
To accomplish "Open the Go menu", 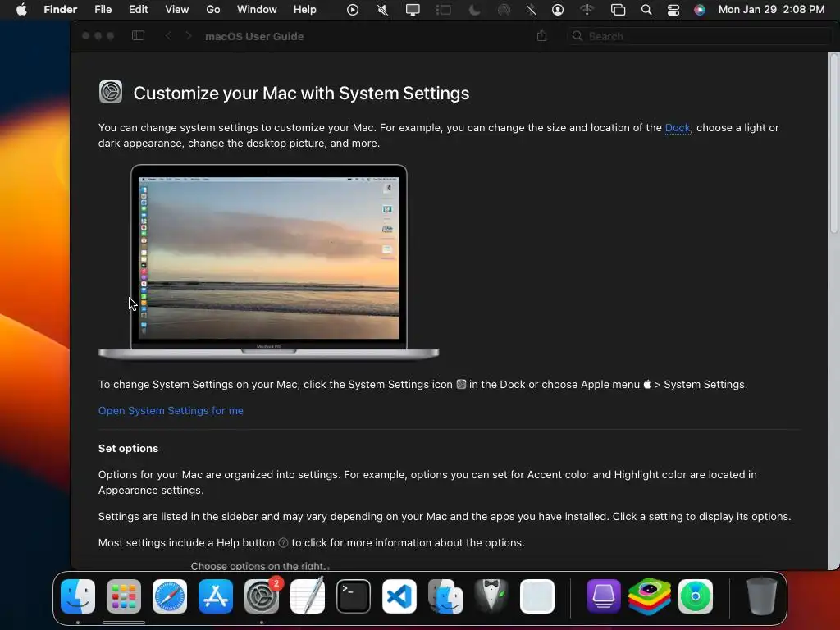I will [x=213, y=9].
